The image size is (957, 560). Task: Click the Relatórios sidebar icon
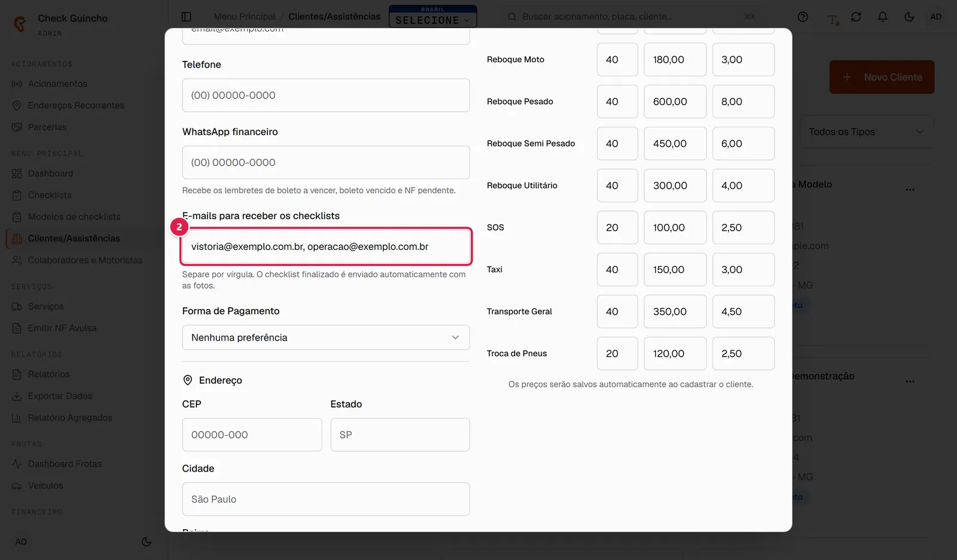tap(17, 374)
